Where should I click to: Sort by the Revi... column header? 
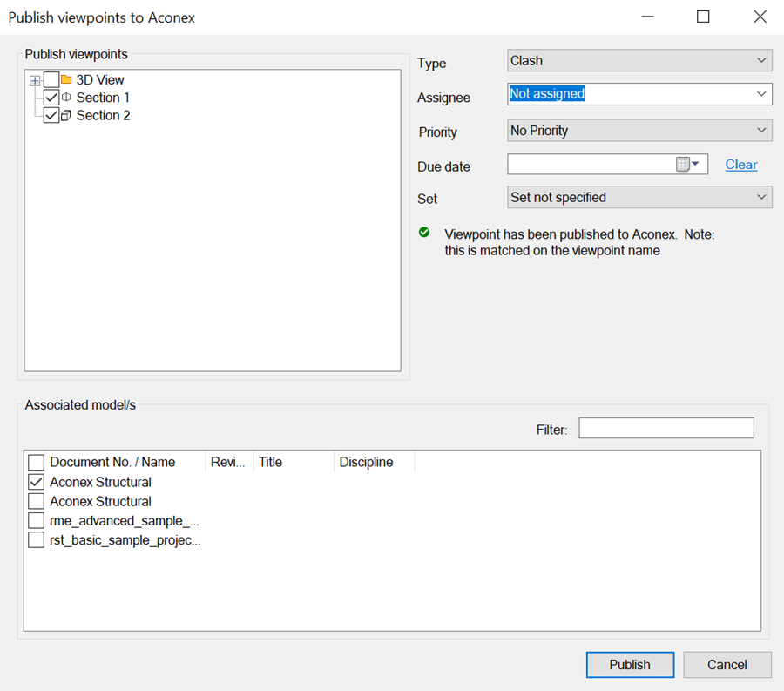pyautogui.click(x=228, y=462)
